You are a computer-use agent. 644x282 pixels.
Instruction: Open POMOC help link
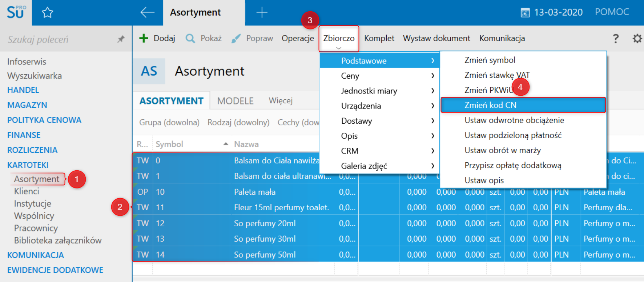pyautogui.click(x=612, y=12)
